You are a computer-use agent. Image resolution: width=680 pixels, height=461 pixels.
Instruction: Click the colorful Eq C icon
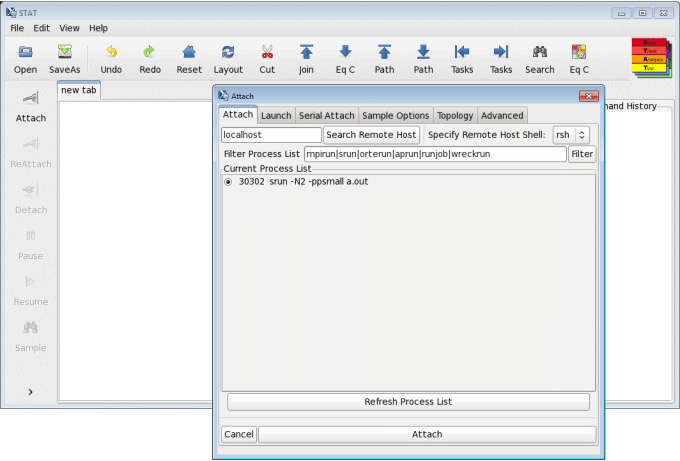tap(579, 52)
